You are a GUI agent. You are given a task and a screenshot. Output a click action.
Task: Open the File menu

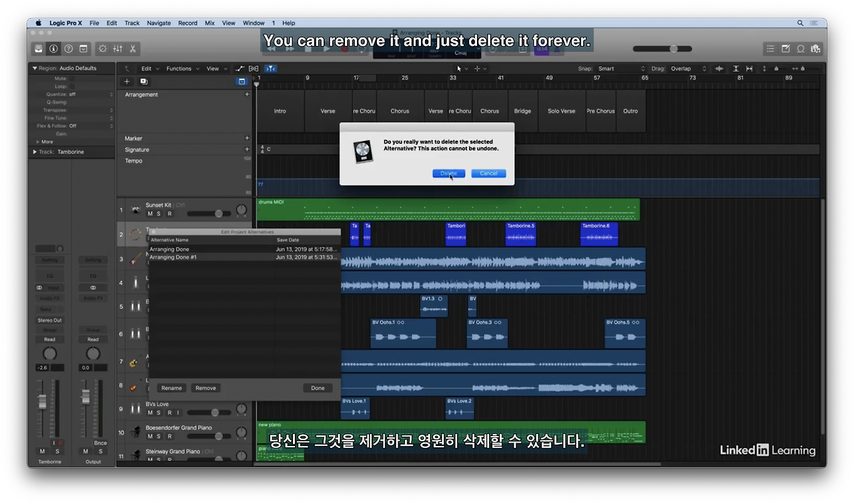pos(94,23)
